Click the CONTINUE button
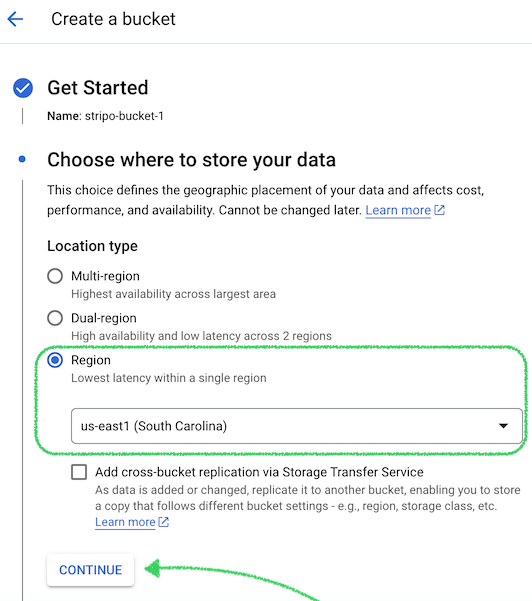 click(x=90, y=570)
